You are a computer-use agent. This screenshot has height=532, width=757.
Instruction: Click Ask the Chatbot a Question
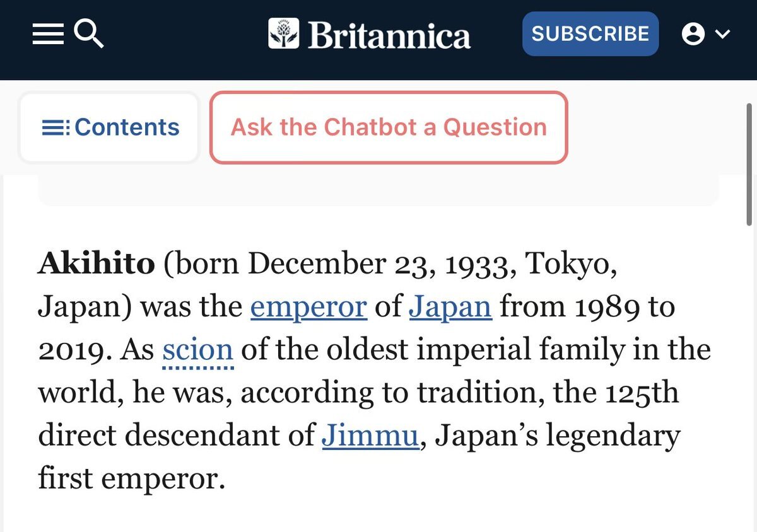(x=389, y=127)
